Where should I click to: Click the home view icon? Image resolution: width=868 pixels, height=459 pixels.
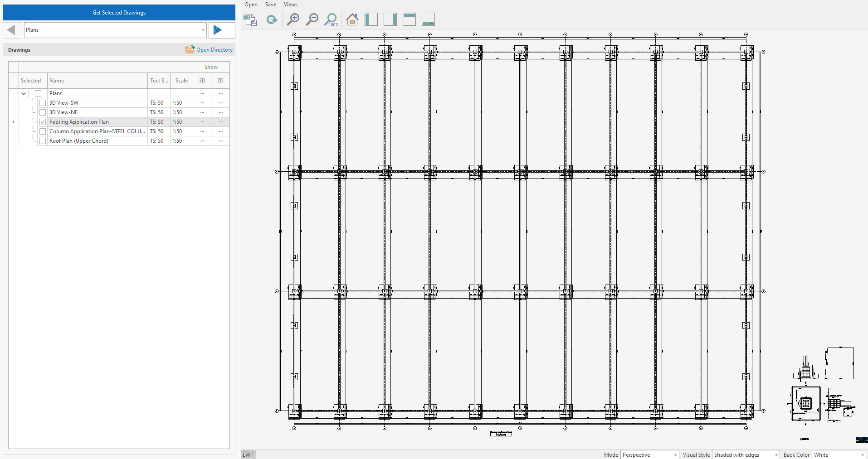[352, 19]
